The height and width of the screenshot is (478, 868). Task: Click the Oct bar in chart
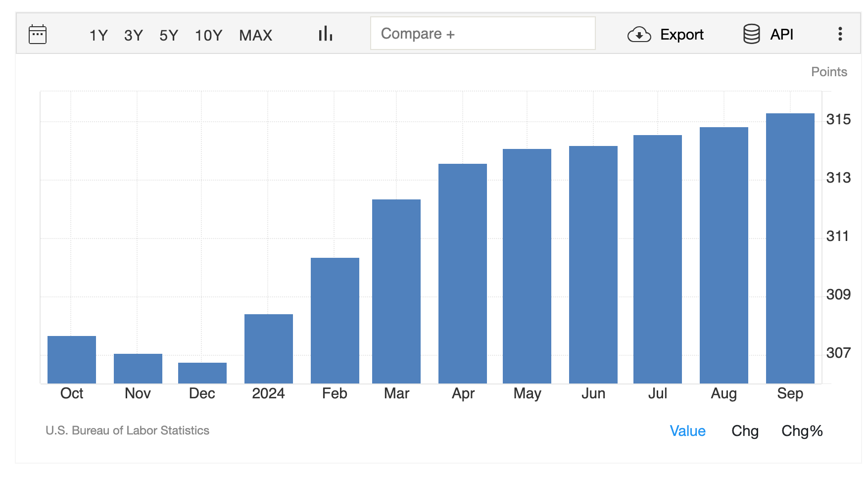click(x=72, y=360)
